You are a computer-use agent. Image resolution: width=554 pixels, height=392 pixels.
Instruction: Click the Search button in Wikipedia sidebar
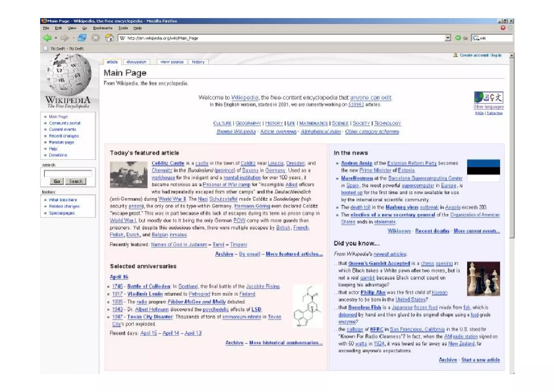tap(75, 181)
